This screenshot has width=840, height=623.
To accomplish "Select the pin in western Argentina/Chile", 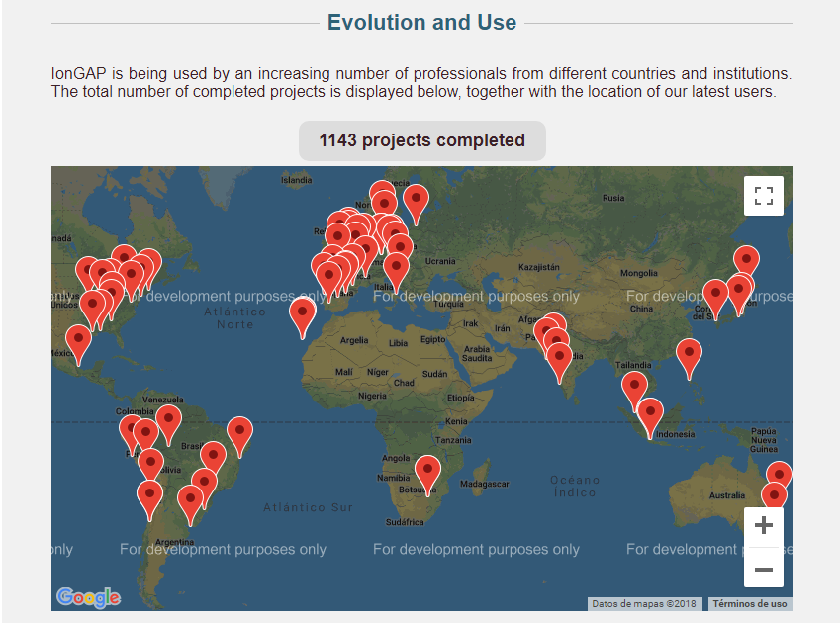I will (149, 496).
